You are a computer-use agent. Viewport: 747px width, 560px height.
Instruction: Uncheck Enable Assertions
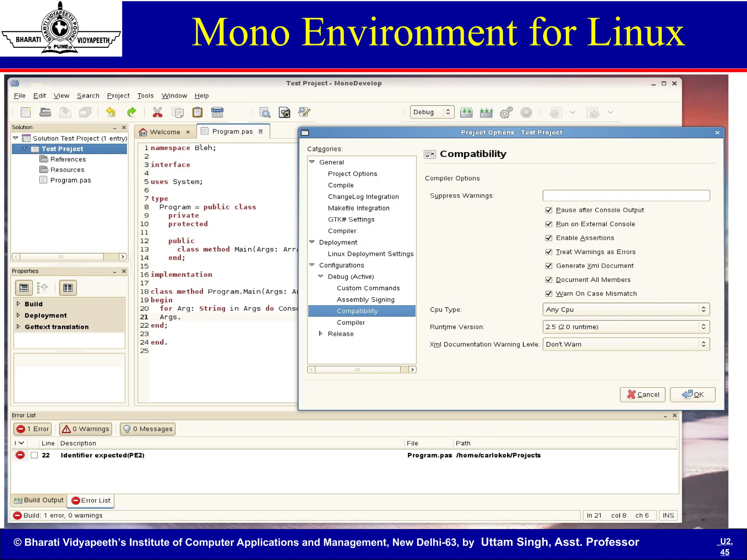(x=549, y=238)
